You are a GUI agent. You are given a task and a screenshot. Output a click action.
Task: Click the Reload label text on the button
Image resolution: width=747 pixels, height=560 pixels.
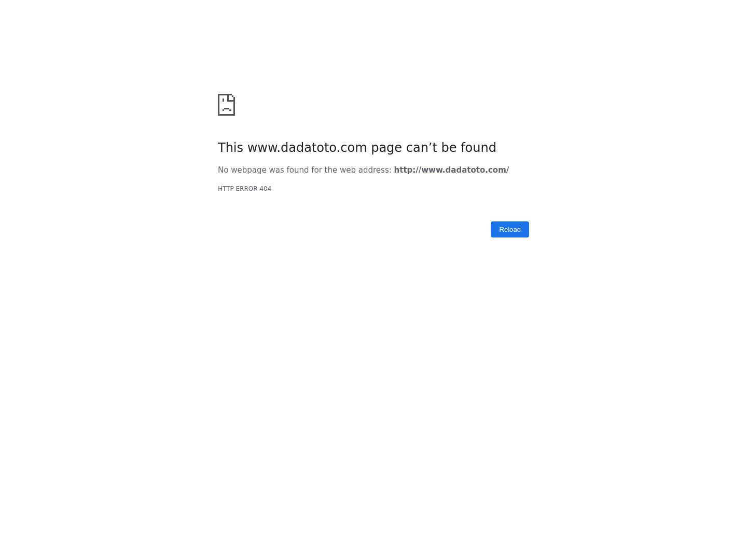510,229
